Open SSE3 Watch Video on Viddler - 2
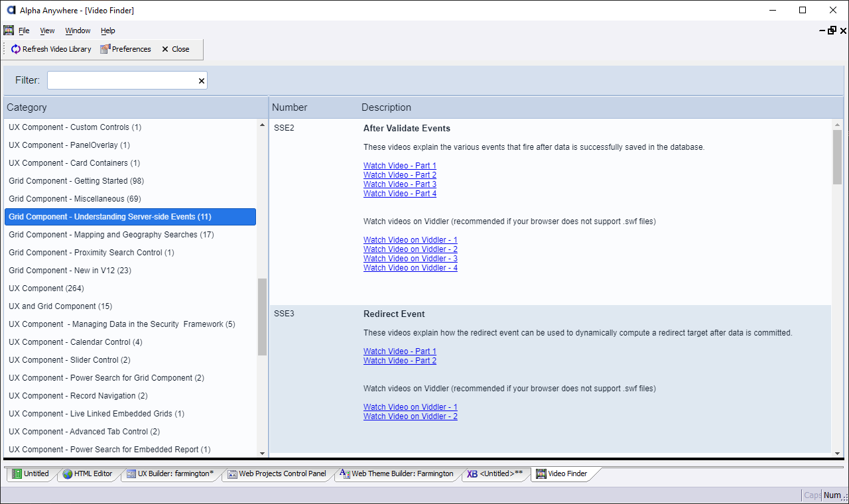Image resolution: width=849 pixels, height=504 pixels. click(x=411, y=416)
